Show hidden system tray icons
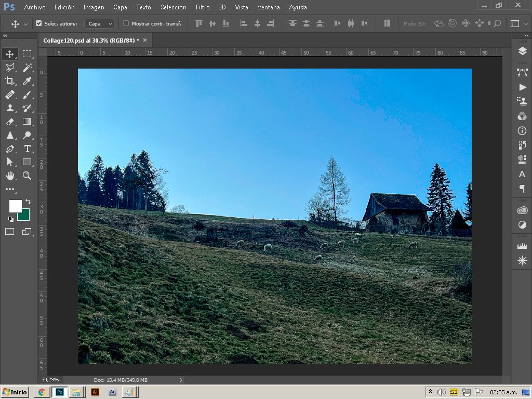The width and height of the screenshot is (532, 399). pyautogui.click(x=430, y=392)
